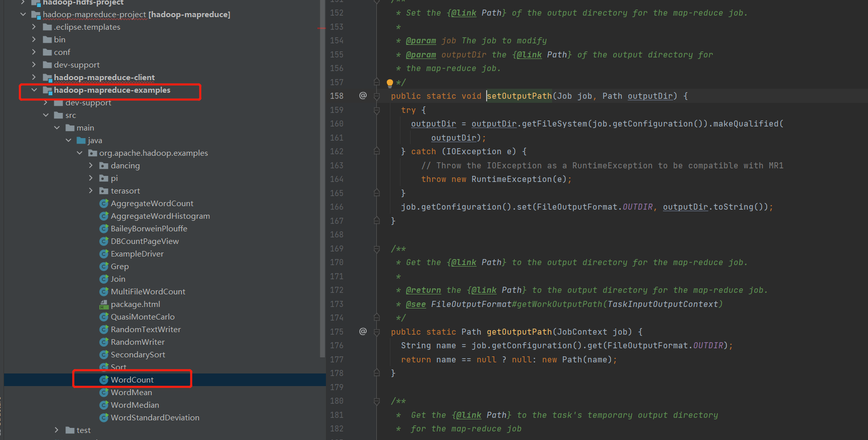Click the MultiFileWordCount class icon
868x440 pixels.
[104, 292]
